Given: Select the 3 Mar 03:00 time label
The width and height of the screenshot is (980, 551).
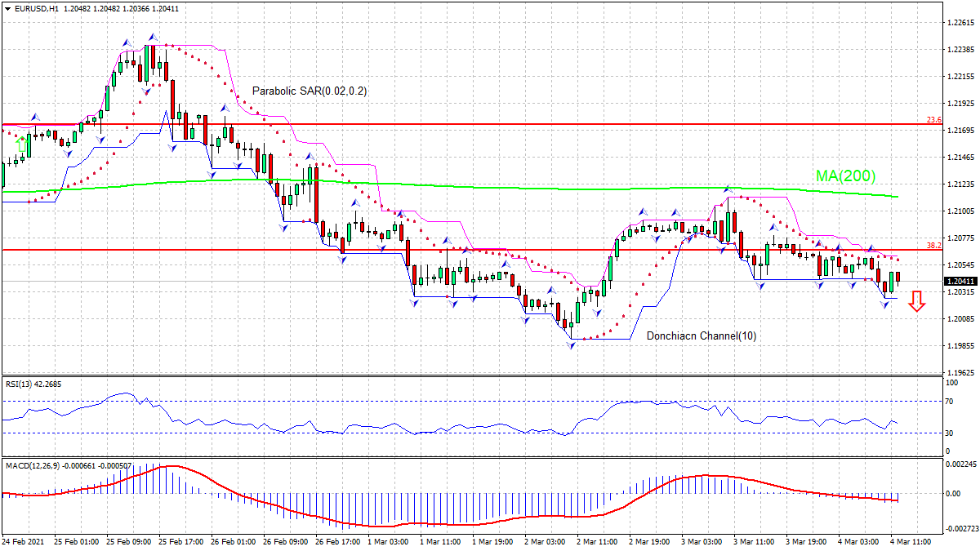Looking at the screenshot, I should click(703, 541).
